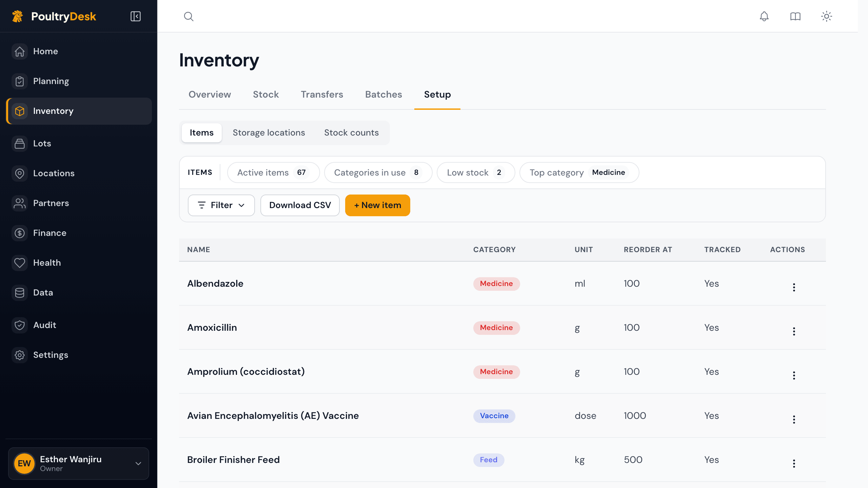The width and height of the screenshot is (868, 488).
Task: Open Data in sidebar
Action: (79, 293)
